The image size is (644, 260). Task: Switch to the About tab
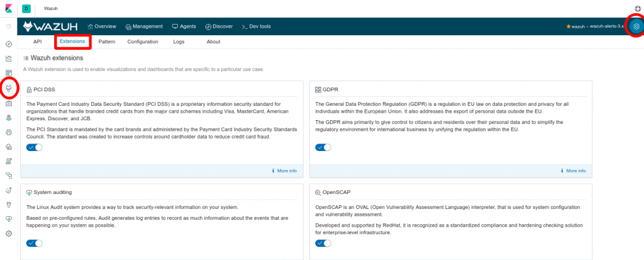(214, 42)
